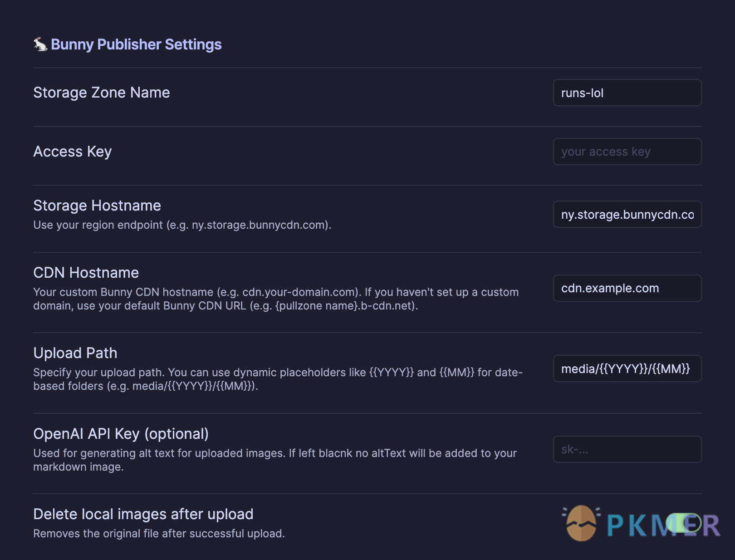Click the OpenAI API Key (optional) label

point(121,434)
